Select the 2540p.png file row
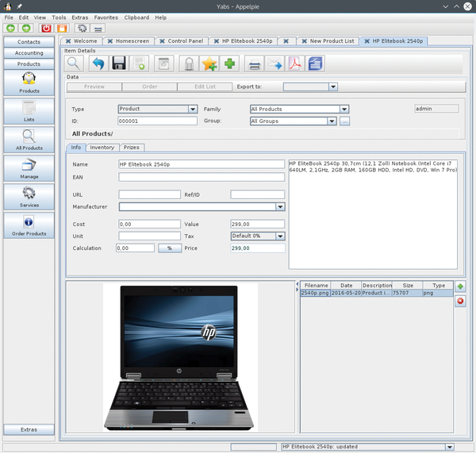 (x=377, y=293)
